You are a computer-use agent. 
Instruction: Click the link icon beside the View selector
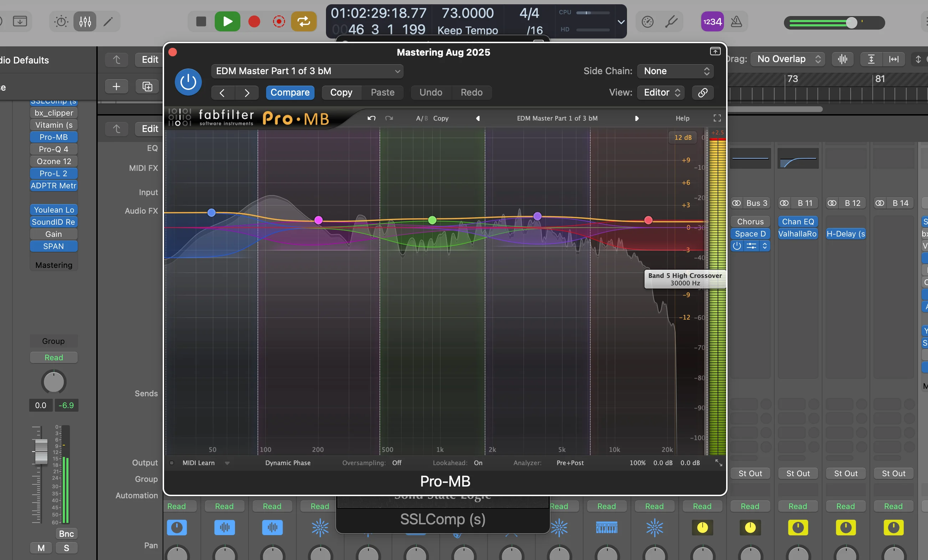click(702, 93)
